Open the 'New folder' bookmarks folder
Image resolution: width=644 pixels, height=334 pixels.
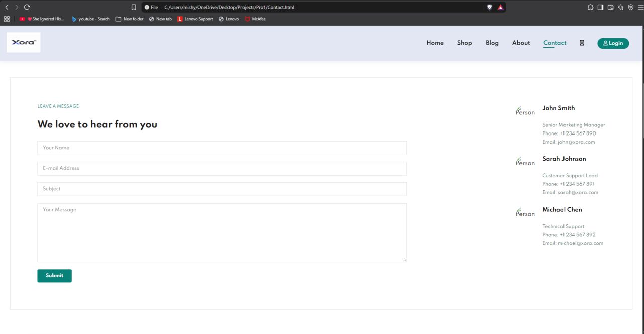point(129,19)
